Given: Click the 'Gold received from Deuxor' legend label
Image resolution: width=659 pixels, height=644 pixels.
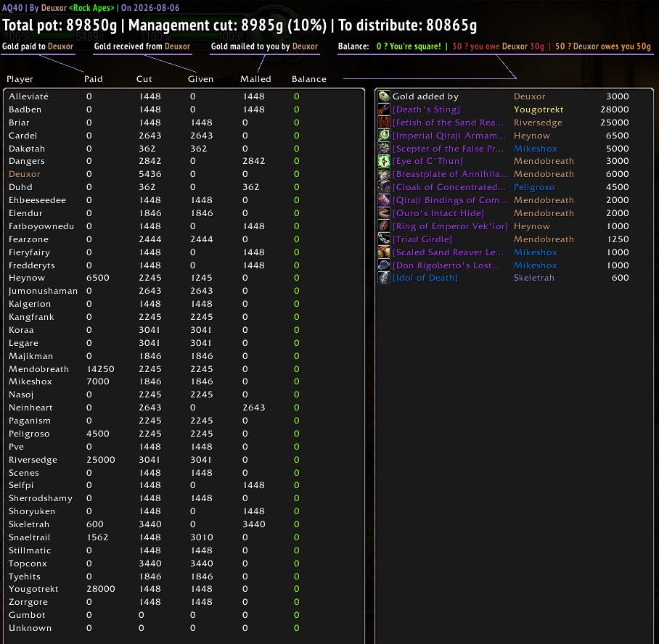Looking at the screenshot, I should pyautogui.click(x=142, y=46).
